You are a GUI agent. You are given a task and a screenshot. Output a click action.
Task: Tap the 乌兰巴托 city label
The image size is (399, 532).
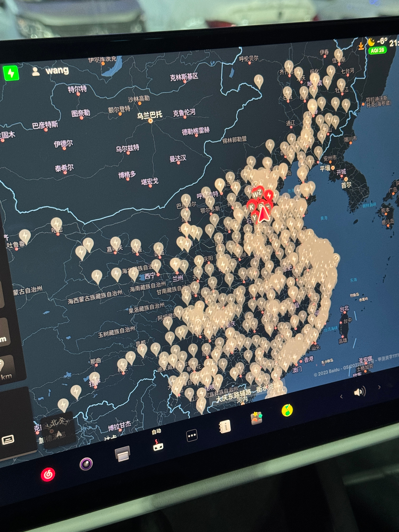point(150,115)
